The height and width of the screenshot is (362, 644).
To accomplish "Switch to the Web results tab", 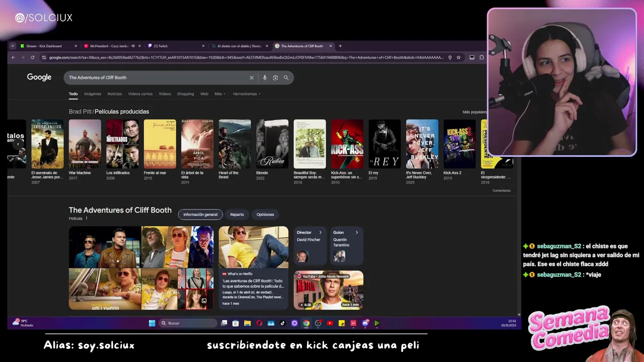I will [204, 94].
